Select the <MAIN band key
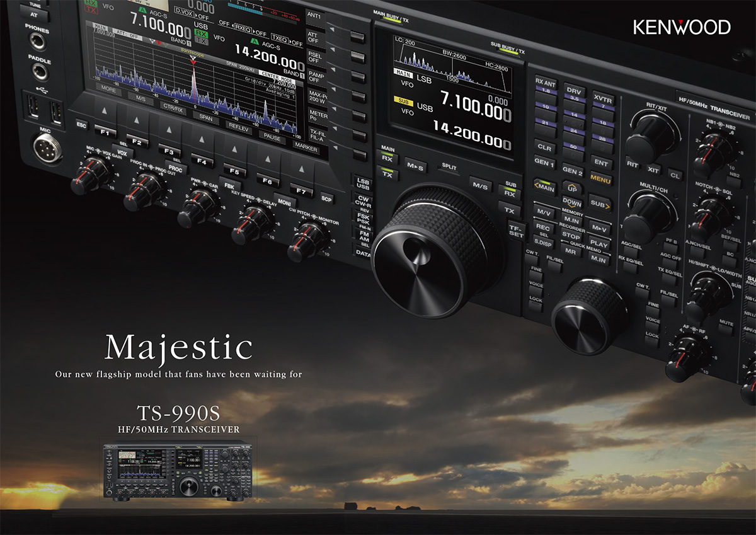 (x=544, y=187)
